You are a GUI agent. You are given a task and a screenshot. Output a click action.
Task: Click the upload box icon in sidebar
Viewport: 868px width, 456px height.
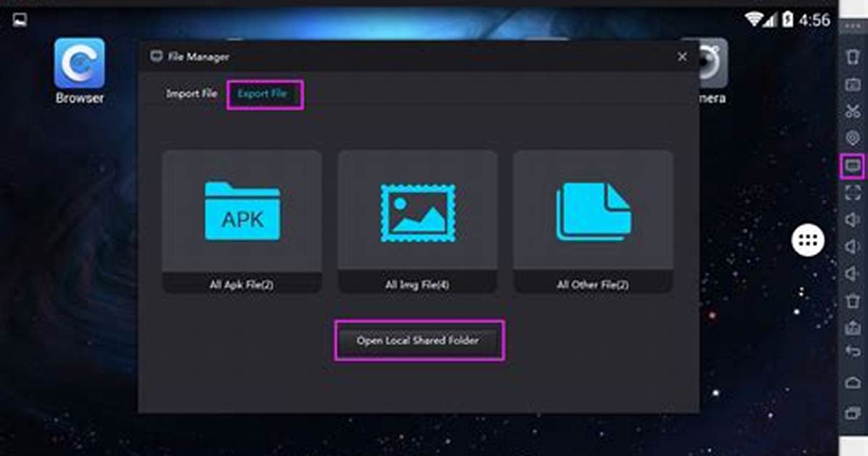click(x=853, y=327)
